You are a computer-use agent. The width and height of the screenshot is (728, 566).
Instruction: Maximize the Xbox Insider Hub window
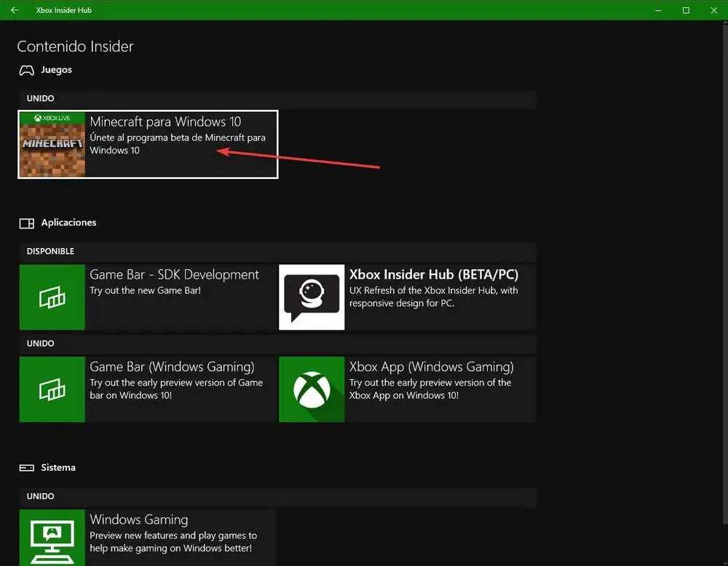point(686,10)
